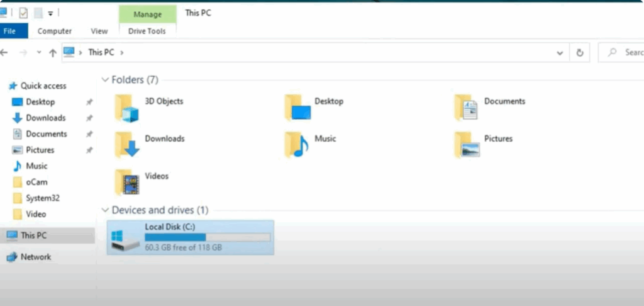This screenshot has width=644, height=306.
Task: Select Network in the navigation pane
Action: (36, 257)
